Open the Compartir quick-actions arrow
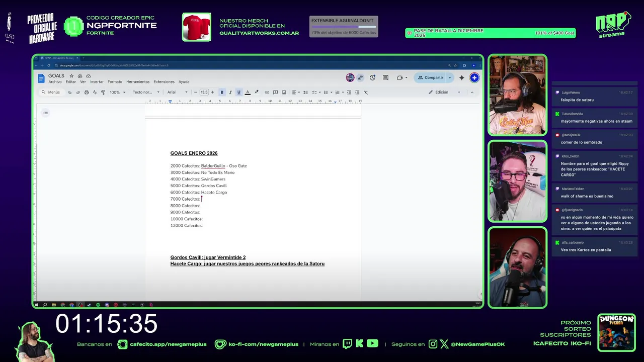644x362 pixels. [x=450, y=77]
